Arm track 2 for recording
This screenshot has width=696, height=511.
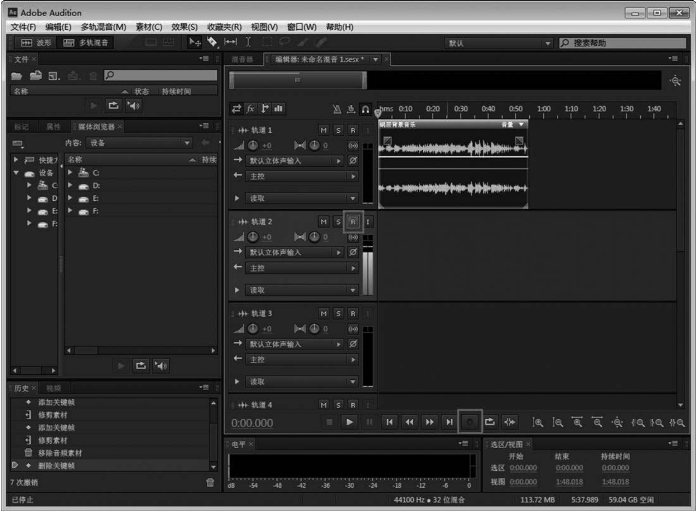[352, 221]
